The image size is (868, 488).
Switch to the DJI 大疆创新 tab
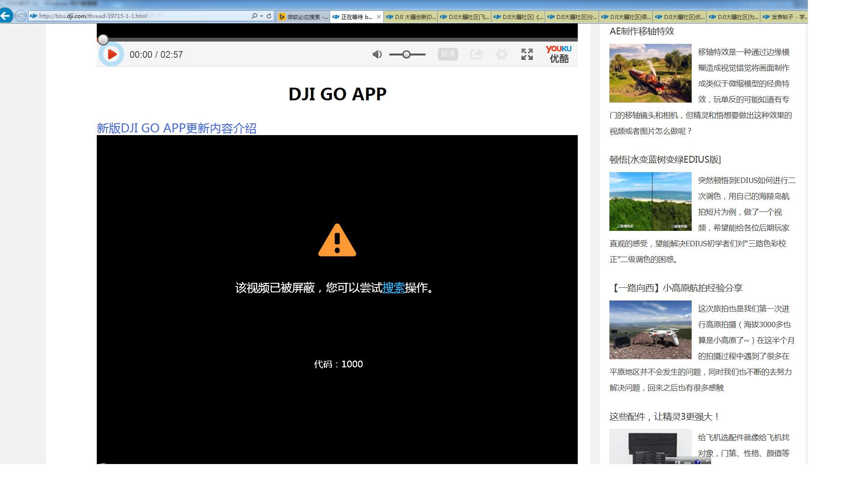click(x=410, y=17)
